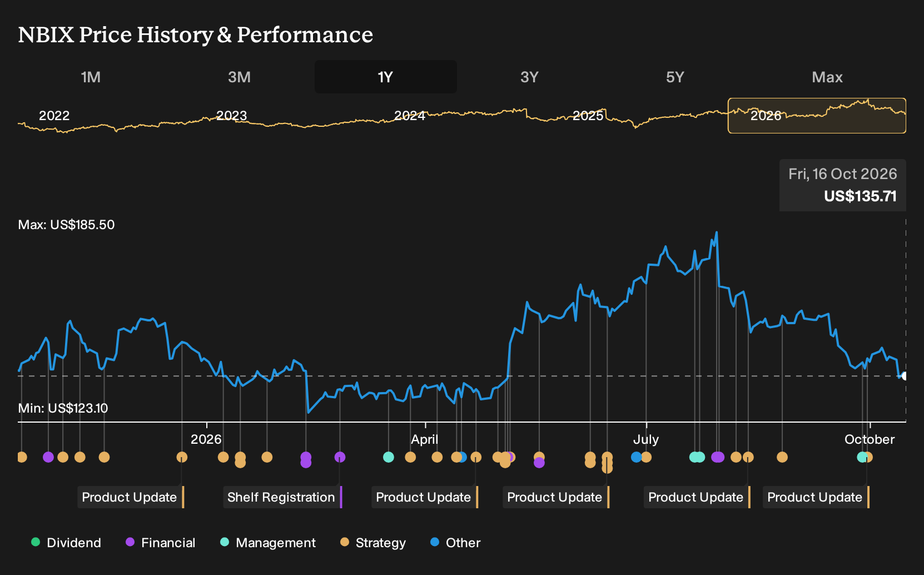This screenshot has height=575, width=924.
Task: Open the Shelf Registration event label
Action: click(x=282, y=497)
